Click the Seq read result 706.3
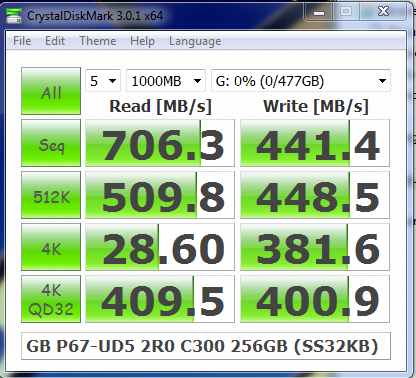The height and width of the screenshot is (378, 416). click(x=160, y=143)
